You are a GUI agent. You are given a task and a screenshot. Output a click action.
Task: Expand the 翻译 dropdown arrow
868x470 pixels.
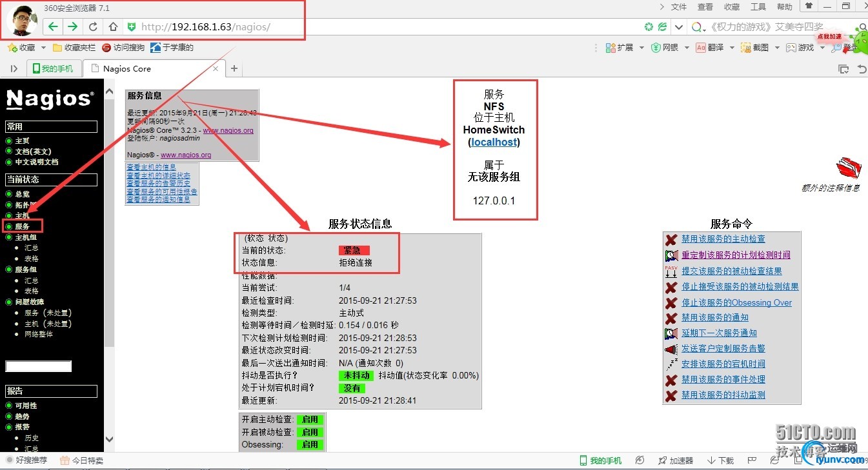click(732, 48)
